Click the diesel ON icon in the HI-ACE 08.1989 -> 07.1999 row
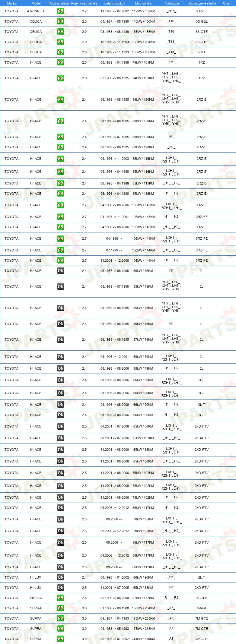236x644 pixels. click(x=61, y=286)
